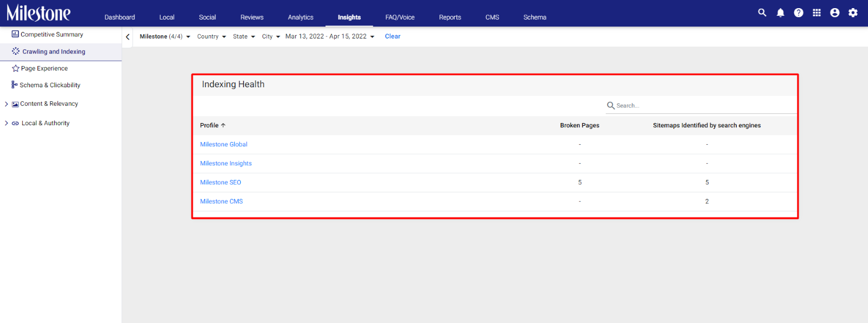Open the help question mark icon

[x=799, y=12]
